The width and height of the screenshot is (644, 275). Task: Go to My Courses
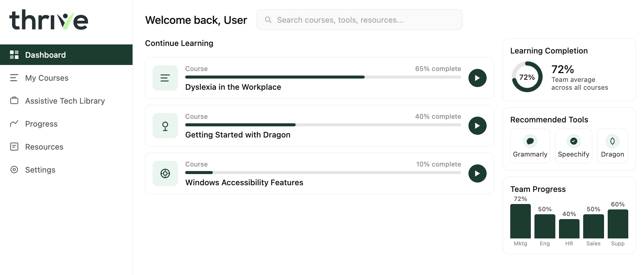pos(47,78)
